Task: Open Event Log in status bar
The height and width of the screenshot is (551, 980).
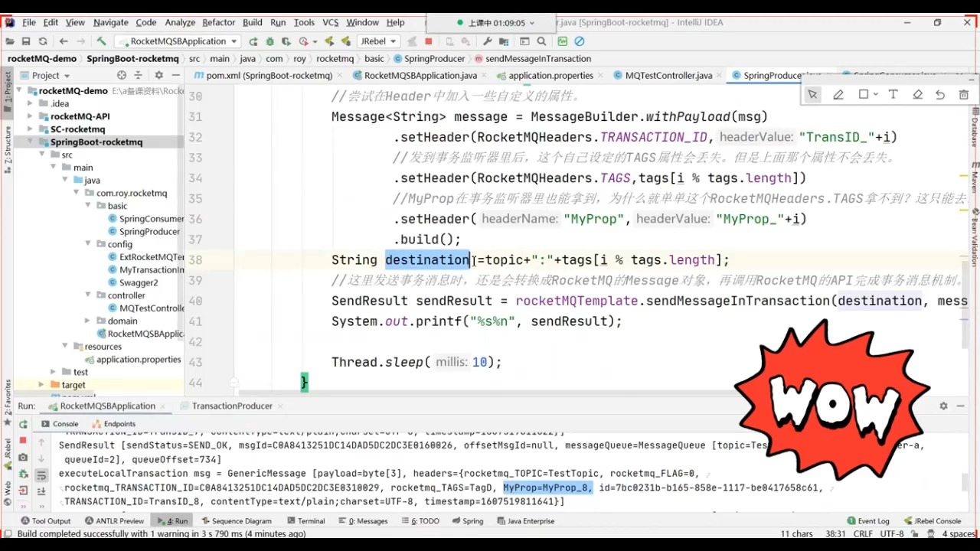Action: coord(867,521)
